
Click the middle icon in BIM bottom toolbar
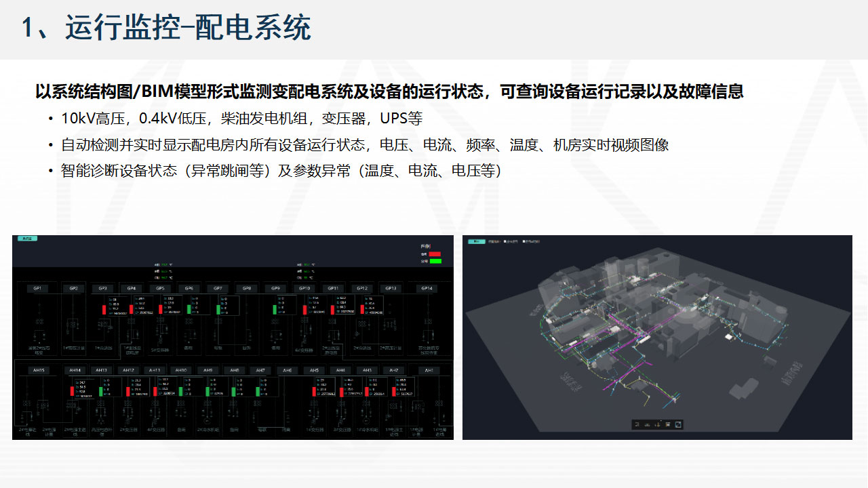[x=658, y=424]
